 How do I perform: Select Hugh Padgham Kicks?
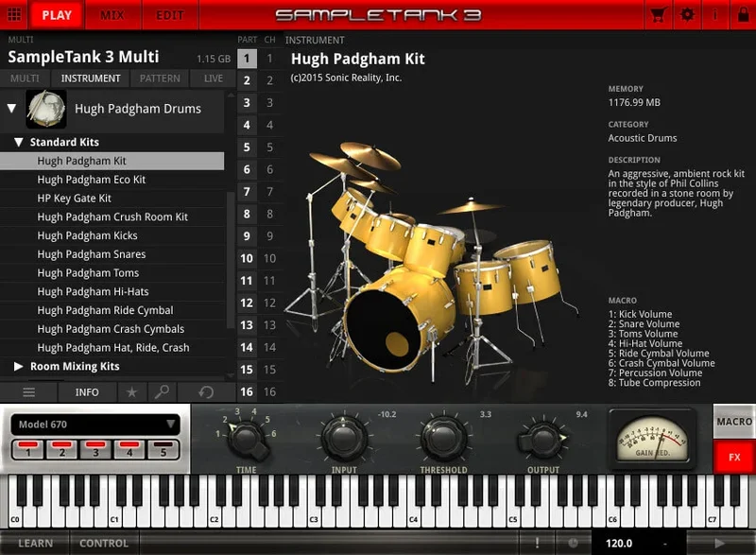[x=112, y=235]
